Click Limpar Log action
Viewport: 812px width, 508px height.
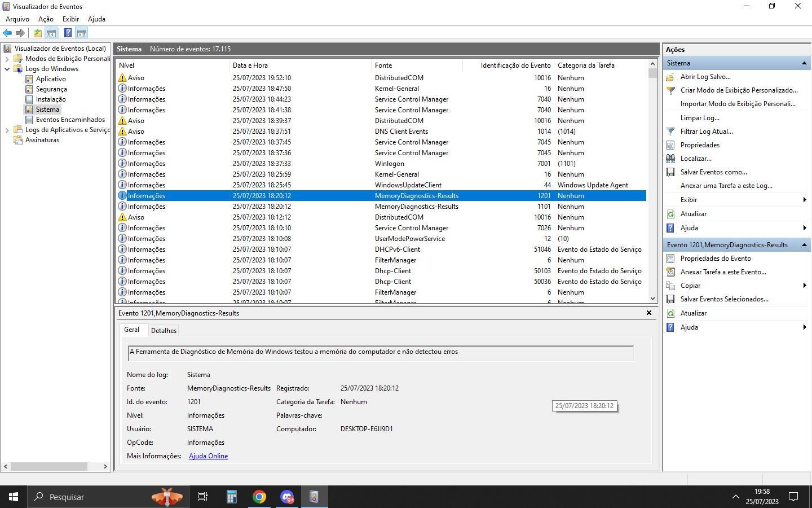[x=700, y=118]
